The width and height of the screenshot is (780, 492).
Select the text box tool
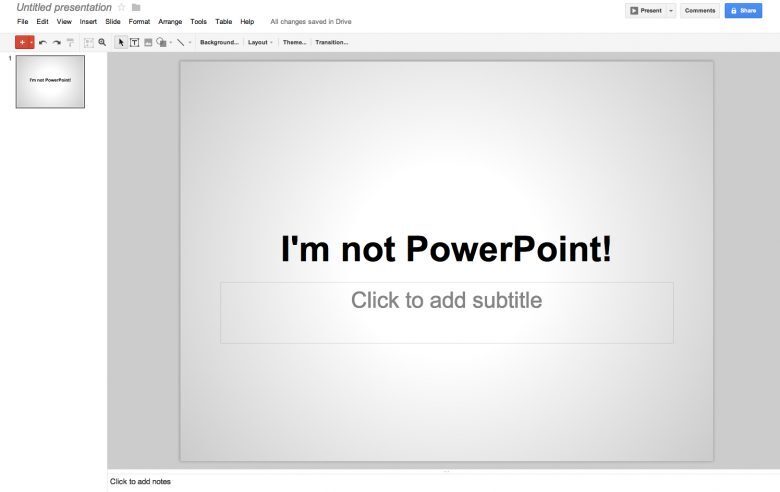135,43
